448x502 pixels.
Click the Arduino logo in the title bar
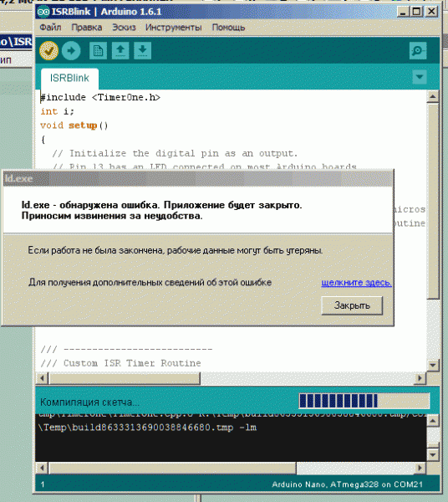(x=43, y=12)
